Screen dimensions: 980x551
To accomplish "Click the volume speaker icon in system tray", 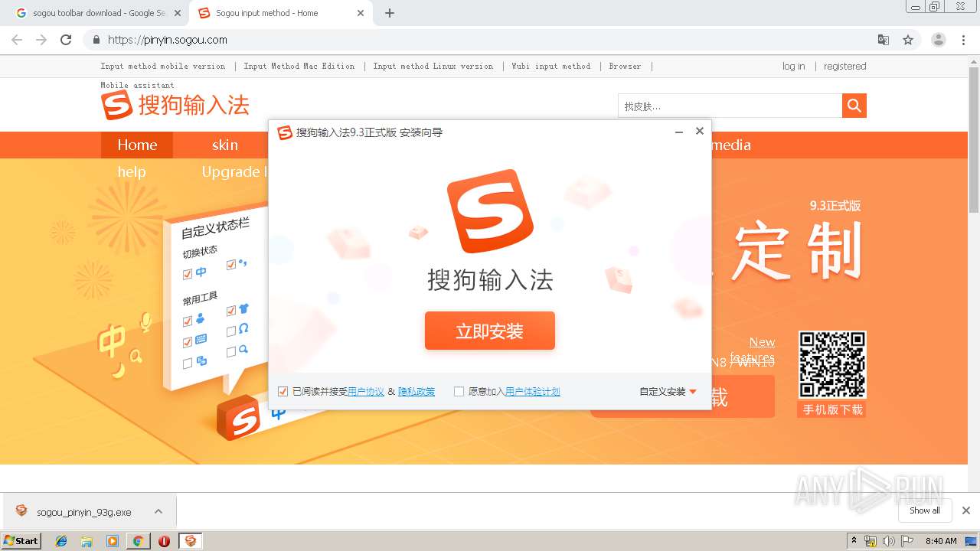I will (x=888, y=541).
